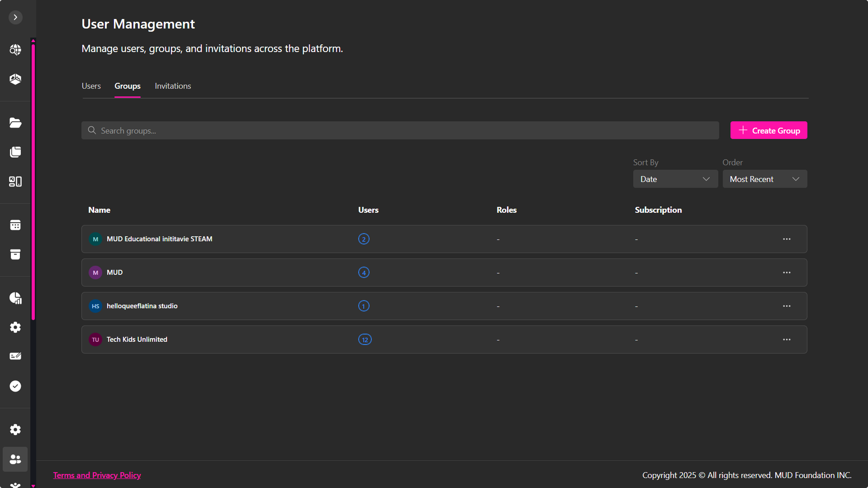Click the user count badge for helloqueeflatina studio
Image resolution: width=868 pixels, height=488 pixels.
364,306
